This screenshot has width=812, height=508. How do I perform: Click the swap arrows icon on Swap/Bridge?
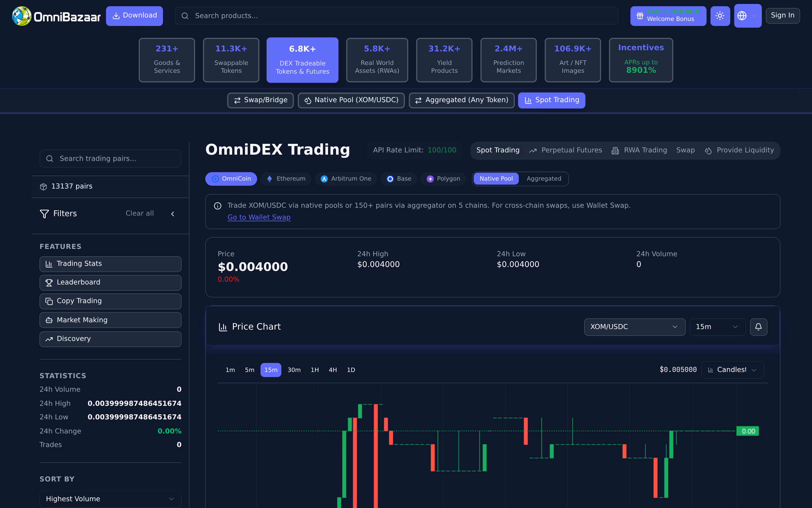pyautogui.click(x=237, y=100)
